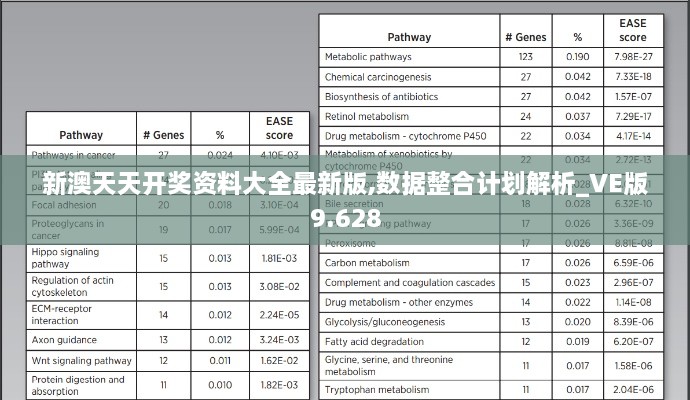The width and height of the screenshot is (690, 400).
Task: Select 'Peroxisome' pathway name
Action: click(x=350, y=244)
